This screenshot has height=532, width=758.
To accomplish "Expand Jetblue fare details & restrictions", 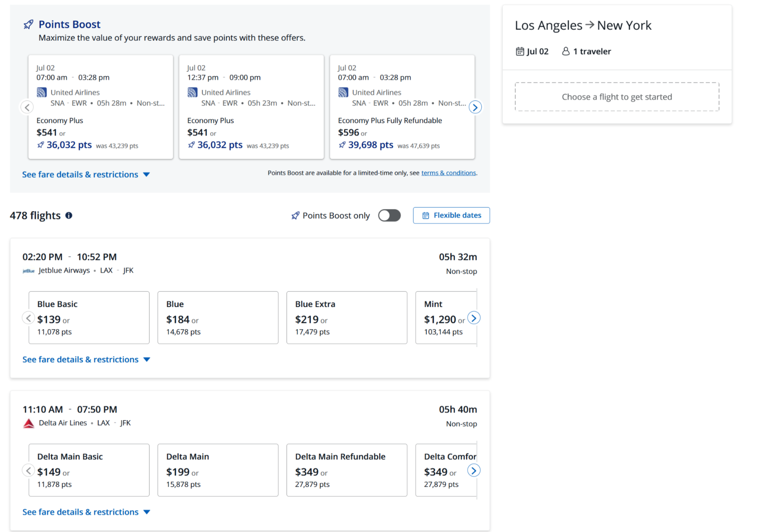I will (86, 359).
